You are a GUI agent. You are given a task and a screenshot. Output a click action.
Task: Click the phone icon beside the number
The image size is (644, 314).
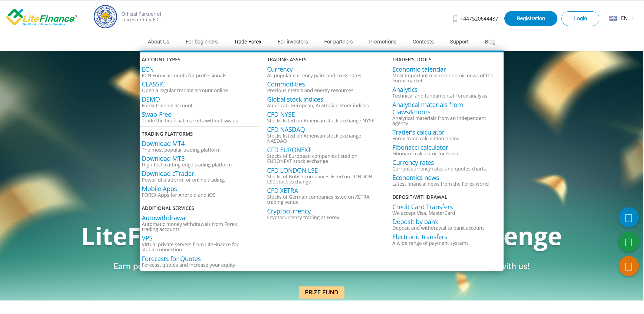[455, 19]
